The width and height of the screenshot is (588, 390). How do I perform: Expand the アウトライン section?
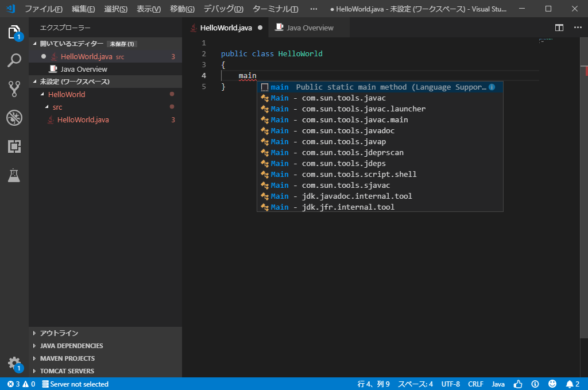click(59, 333)
